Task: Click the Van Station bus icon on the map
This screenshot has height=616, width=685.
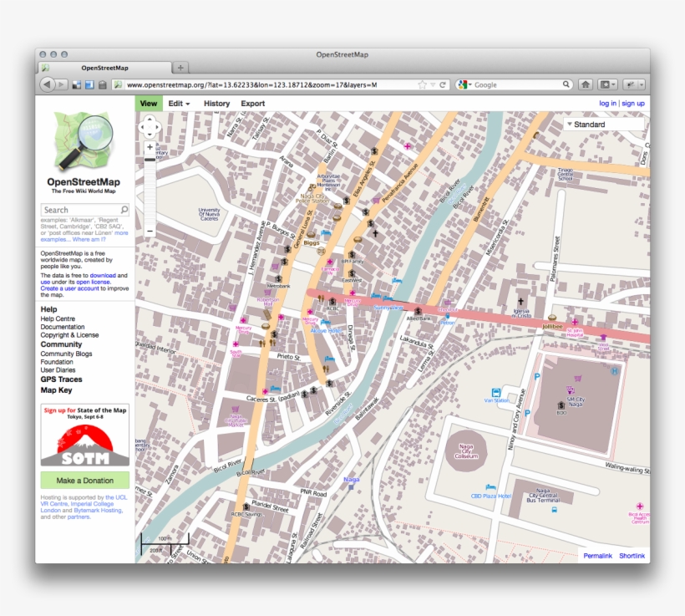Action: (496, 392)
